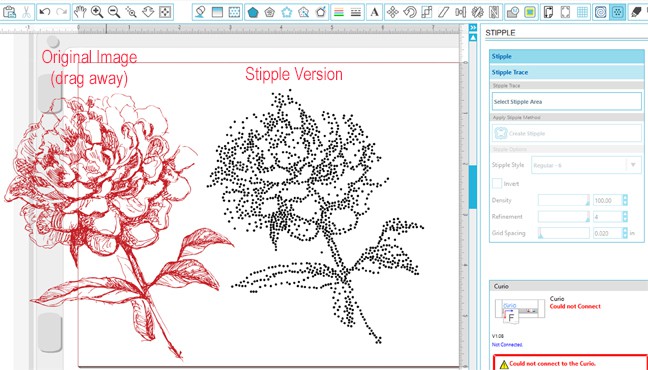Open the Line Color panel icon

[339, 12]
